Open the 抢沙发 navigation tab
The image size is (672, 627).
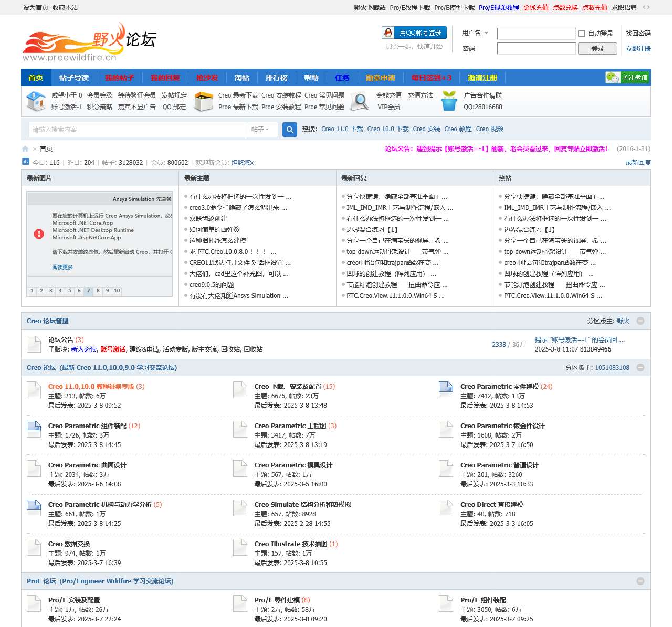click(x=207, y=78)
